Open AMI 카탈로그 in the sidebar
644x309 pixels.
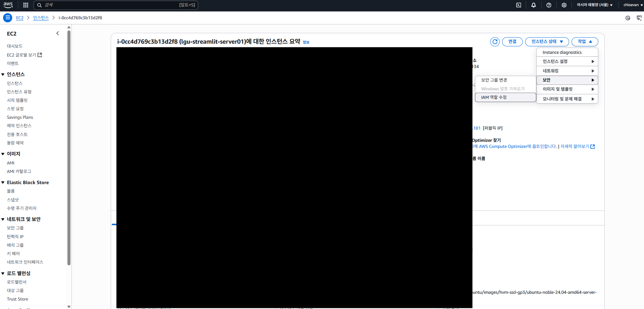pyautogui.click(x=19, y=171)
